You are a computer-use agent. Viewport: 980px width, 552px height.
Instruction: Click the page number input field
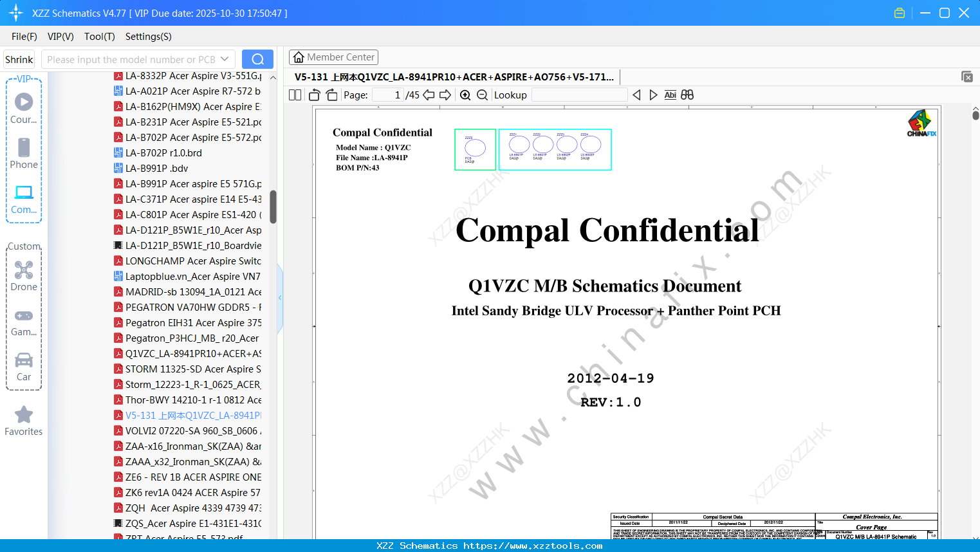tap(388, 95)
